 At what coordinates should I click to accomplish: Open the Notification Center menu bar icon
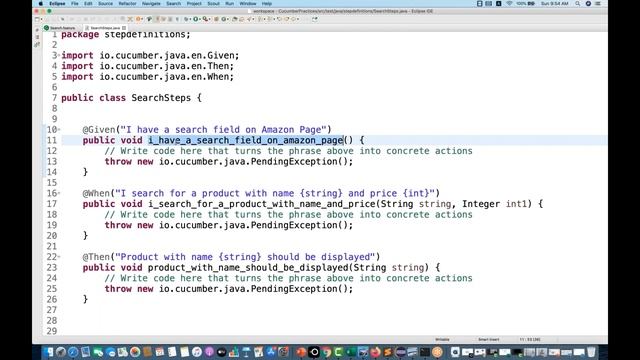(x=598, y=3)
